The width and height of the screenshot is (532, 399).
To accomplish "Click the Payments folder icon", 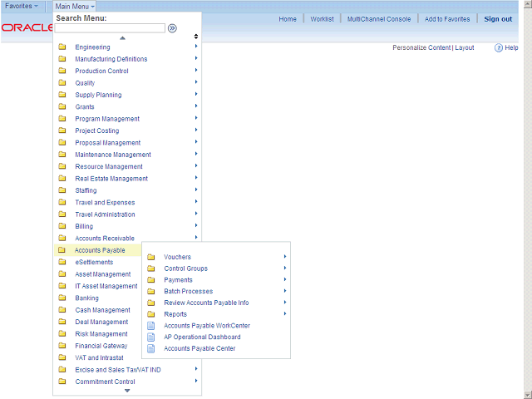I will coord(151,280).
